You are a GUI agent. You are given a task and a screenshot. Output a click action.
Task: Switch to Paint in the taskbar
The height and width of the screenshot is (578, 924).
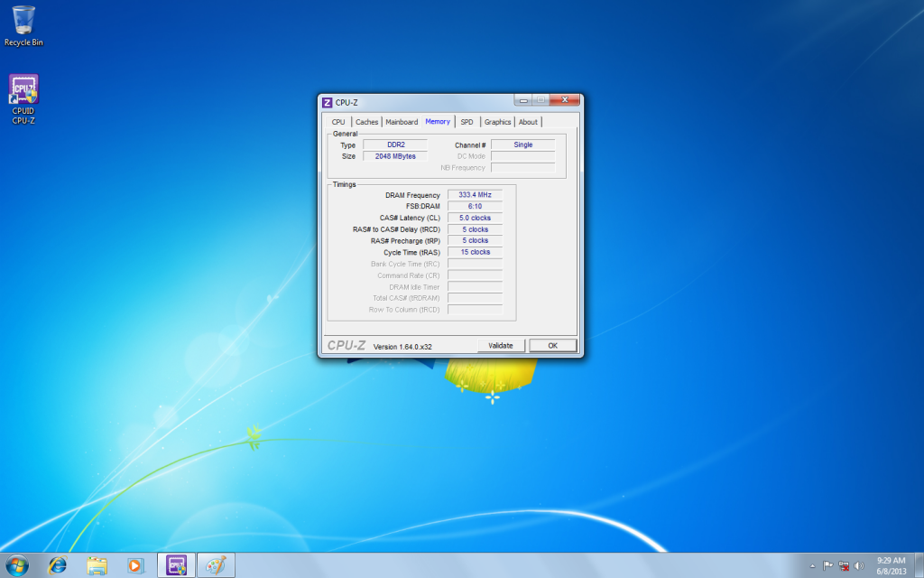point(216,565)
